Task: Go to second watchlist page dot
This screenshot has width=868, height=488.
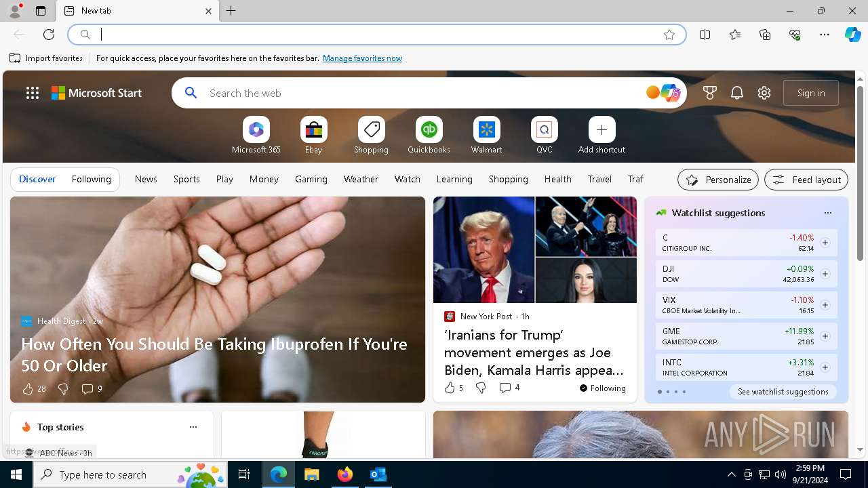Action: point(667,392)
